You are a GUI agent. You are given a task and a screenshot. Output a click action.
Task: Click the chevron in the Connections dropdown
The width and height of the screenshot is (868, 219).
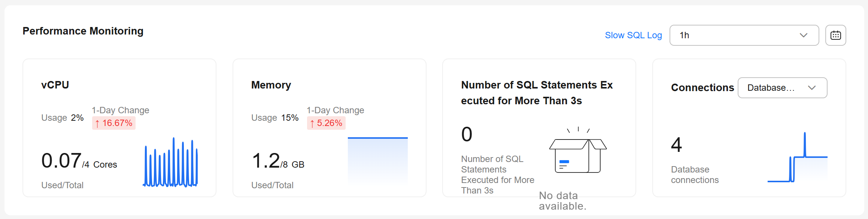[x=811, y=88]
